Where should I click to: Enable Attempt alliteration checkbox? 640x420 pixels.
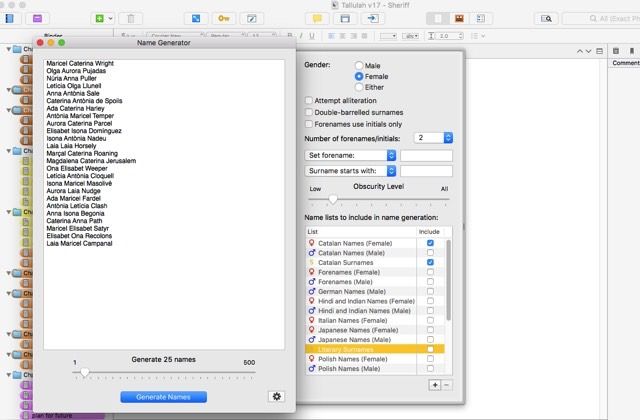pos(309,100)
